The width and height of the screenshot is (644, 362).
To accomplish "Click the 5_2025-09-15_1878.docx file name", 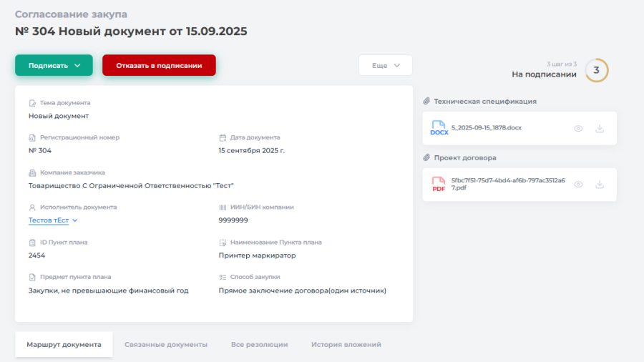I will click(x=486, y=127).
